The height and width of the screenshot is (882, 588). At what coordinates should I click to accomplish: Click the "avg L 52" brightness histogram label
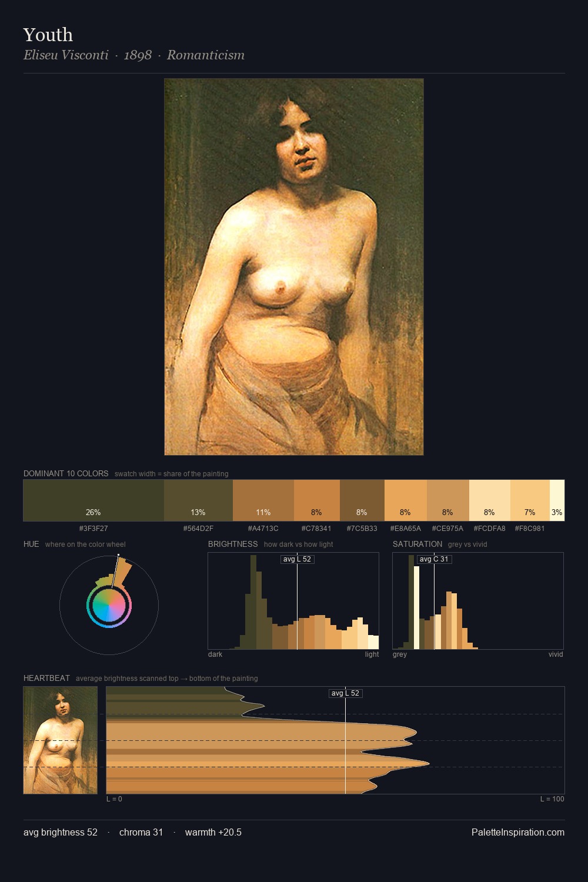point(297,559)
